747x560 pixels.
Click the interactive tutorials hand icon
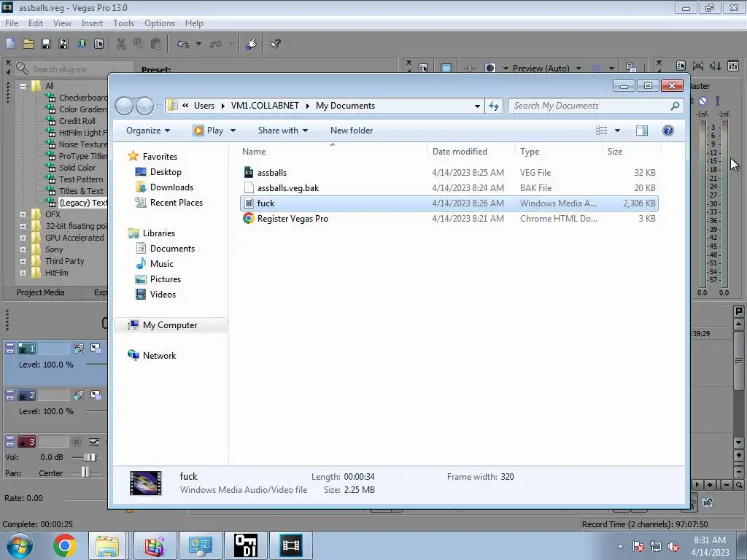(251, 44)
